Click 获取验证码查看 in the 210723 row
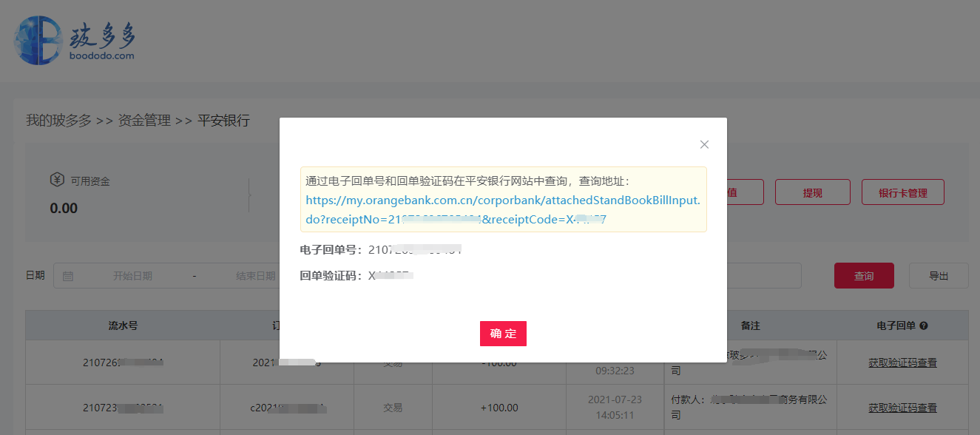980x435 pixels. click(902, 408)
